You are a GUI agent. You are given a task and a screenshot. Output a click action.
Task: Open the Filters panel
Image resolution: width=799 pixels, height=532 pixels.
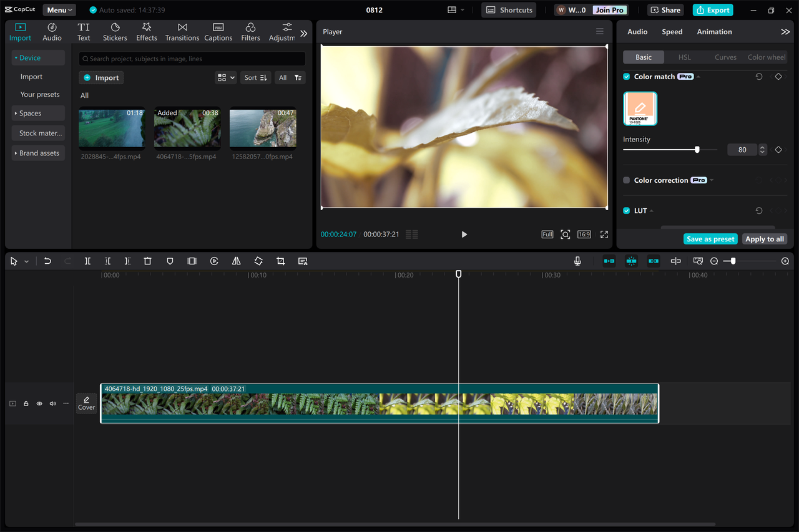tap(250, 31)
